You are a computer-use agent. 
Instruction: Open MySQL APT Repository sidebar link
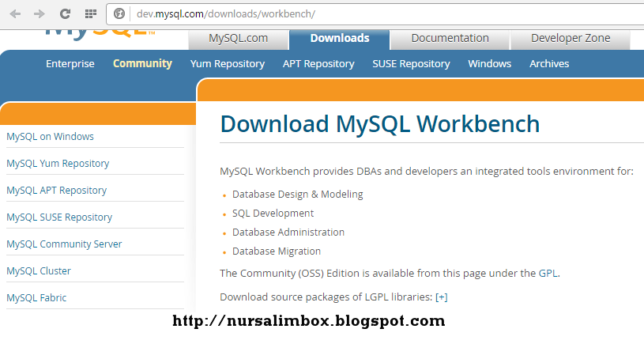pyautogui.click(x=57, y=191)
